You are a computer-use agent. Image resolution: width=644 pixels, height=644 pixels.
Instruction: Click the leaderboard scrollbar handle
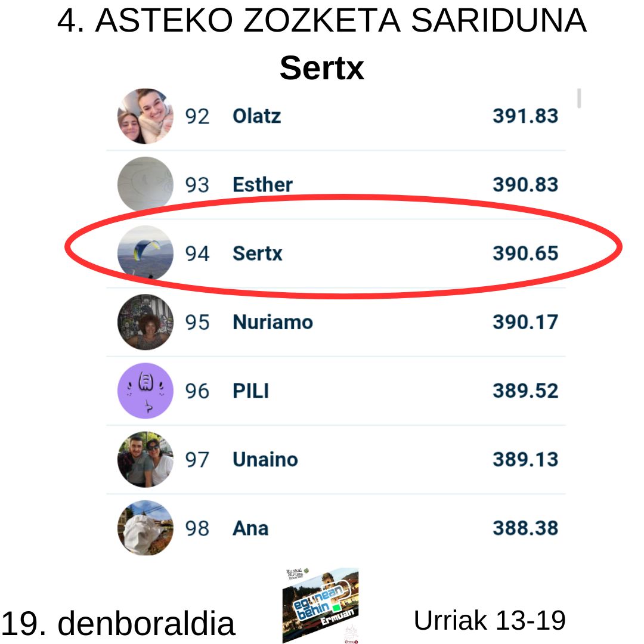(x=578, y=98)
